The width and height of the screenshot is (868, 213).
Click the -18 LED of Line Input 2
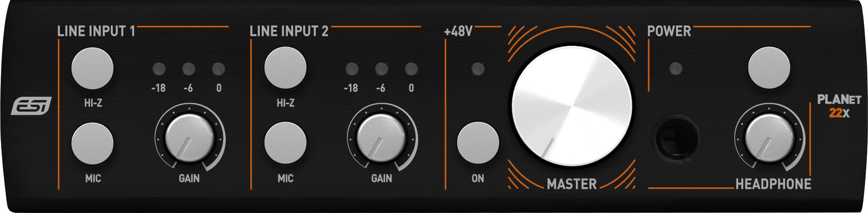tap(352, 69)
